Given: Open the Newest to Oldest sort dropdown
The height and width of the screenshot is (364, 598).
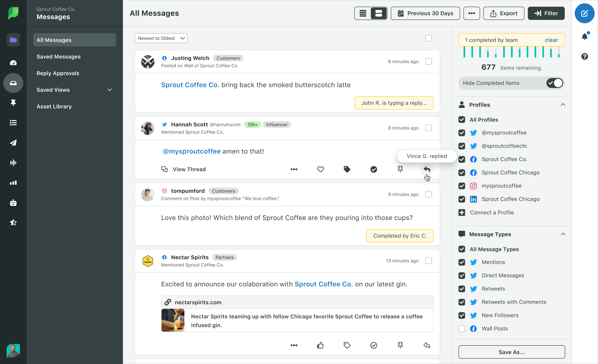Looking at the screenshot, I should point(161,38).
